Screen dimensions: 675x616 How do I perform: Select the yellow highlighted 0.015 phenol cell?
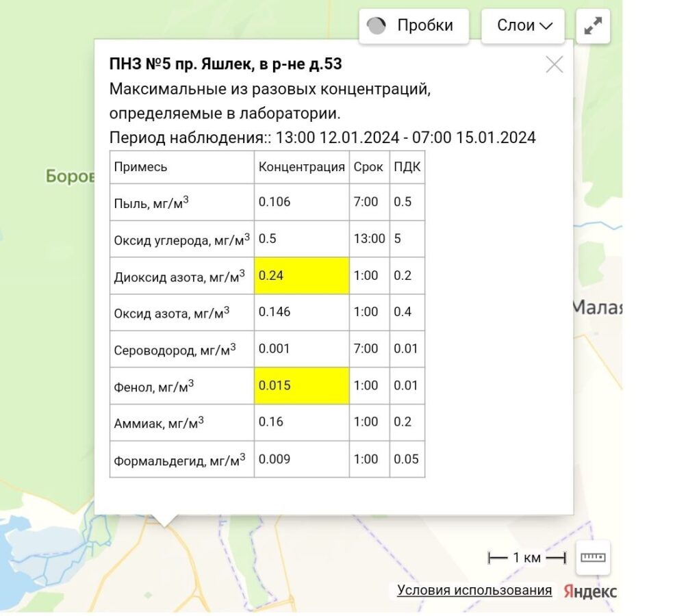pyautogui.click(x=301, y=386)
